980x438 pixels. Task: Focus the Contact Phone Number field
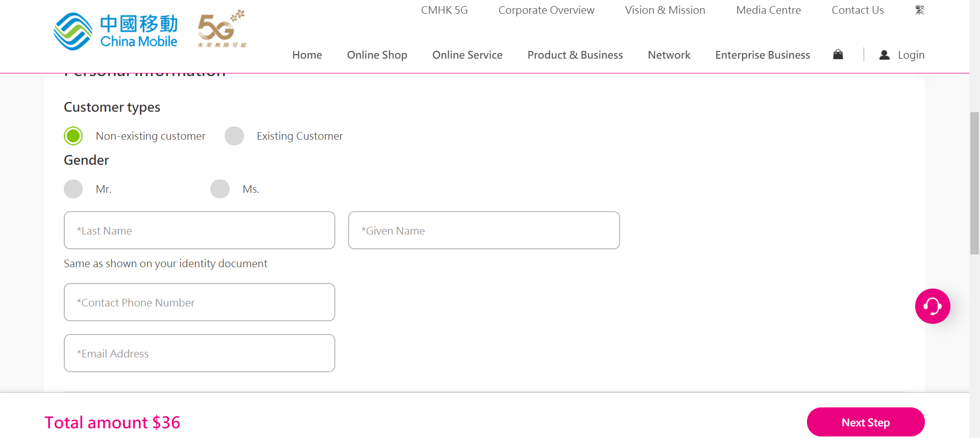pos(200,302)
